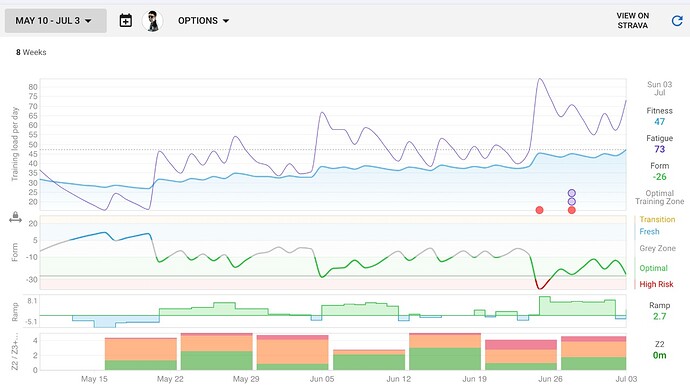690x390 pixels.
Task: Select the zone bar for week of Jun 19
Action: [x=521, y=355]
